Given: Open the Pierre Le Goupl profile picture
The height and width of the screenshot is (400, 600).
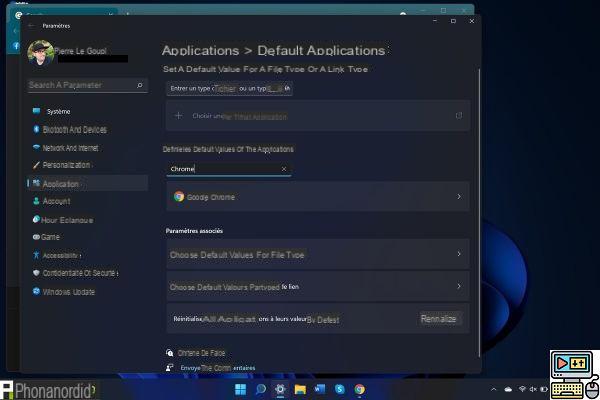Looking at the screenshot, I should point(41,53).
